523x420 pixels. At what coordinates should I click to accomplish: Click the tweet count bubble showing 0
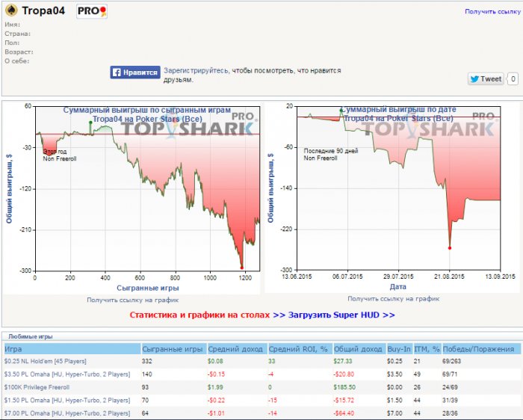coord(513,79)
